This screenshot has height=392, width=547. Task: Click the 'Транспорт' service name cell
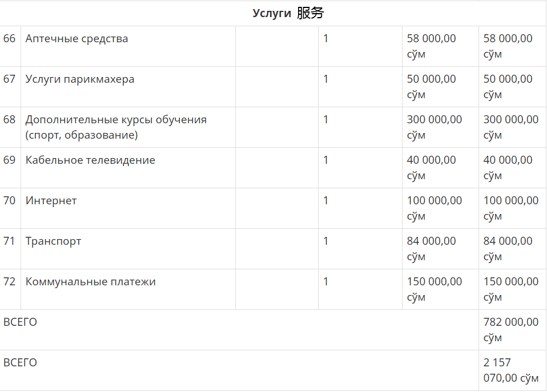[53, 241]
